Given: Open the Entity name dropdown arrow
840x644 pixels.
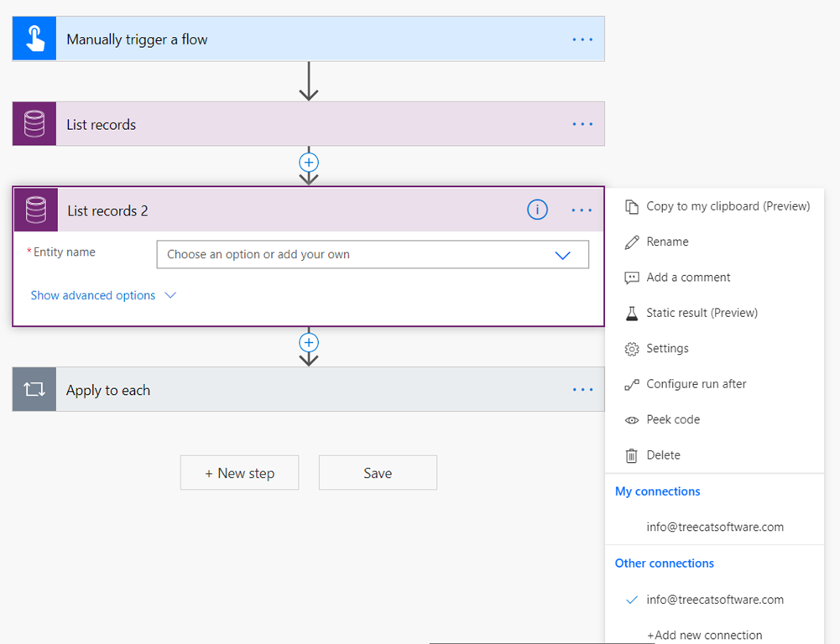Looking at the screenshot, I should (562, 256).
